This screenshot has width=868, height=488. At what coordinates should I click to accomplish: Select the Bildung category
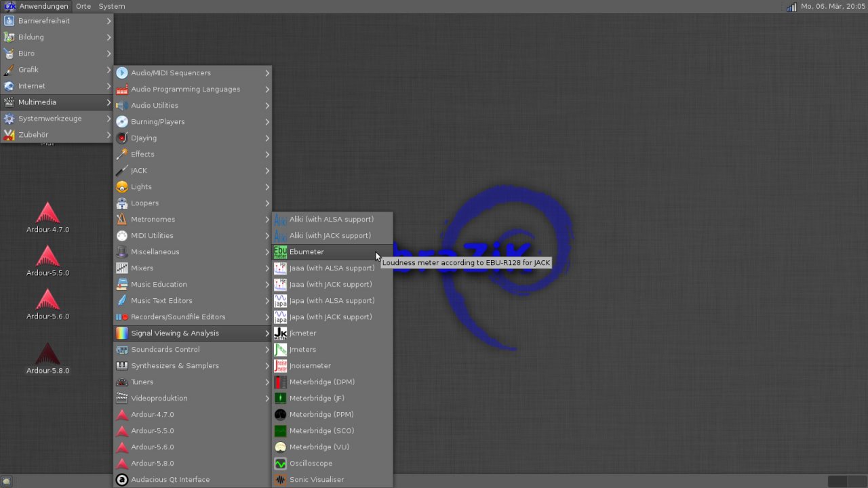coord(57,37)
